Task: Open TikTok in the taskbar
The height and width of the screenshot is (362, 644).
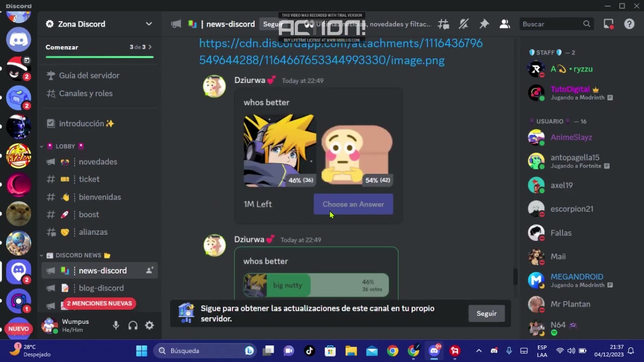Action: (x=309, y=351)
